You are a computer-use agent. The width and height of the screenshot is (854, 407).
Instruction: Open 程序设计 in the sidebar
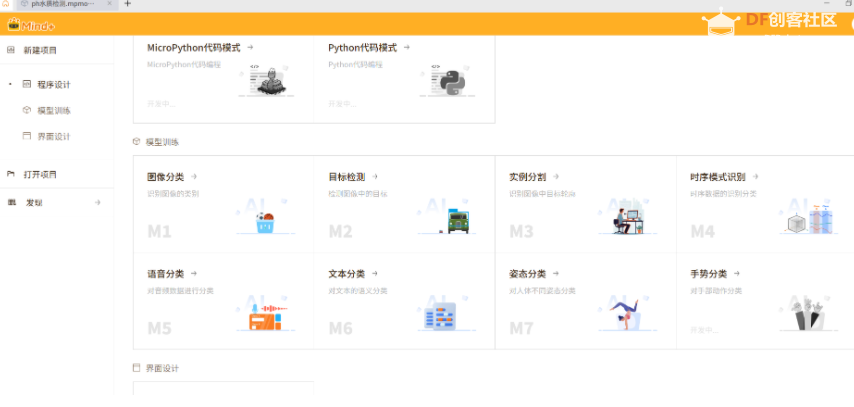click(53, 84)
